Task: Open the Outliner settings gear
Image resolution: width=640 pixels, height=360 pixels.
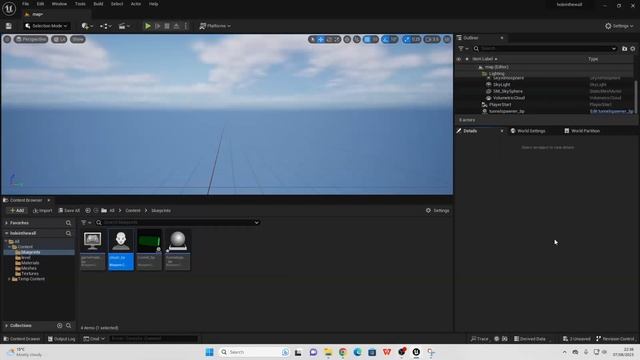Action: [x=633, y=49]
